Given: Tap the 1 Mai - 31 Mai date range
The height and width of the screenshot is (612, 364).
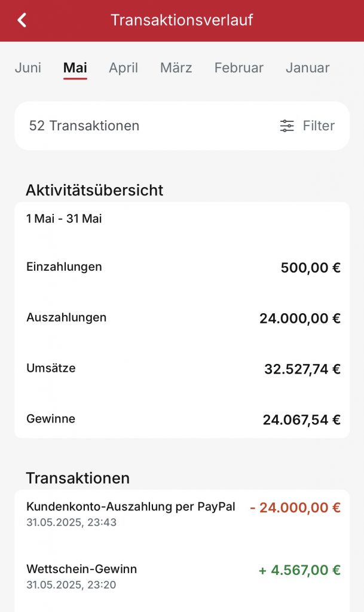Looking at the screenshot, I should 64,219.
